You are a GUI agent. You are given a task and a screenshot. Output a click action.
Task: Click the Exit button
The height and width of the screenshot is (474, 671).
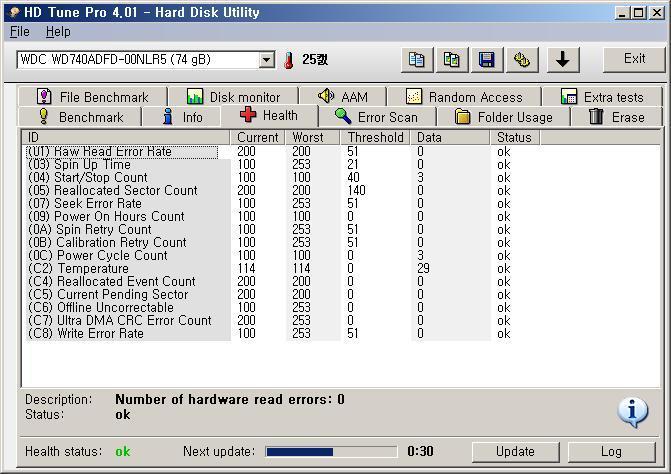click(x=634, y=59)
